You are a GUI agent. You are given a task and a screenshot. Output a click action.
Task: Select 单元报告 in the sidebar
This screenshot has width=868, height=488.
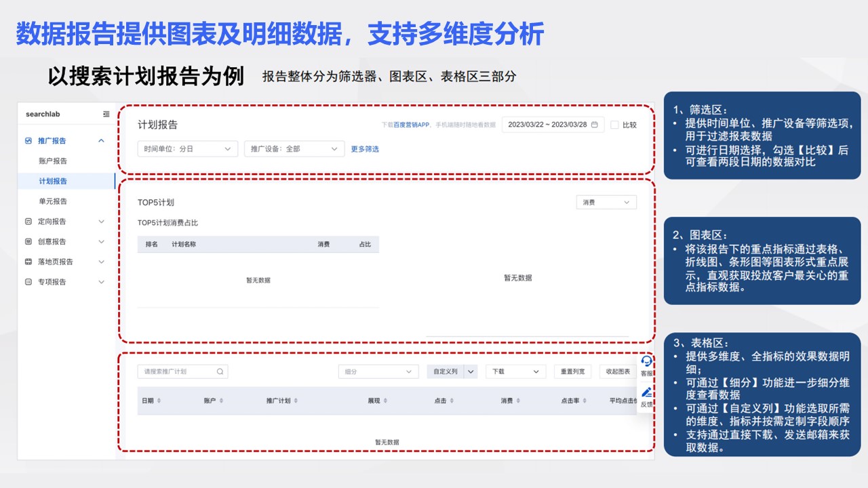[53, 201]
